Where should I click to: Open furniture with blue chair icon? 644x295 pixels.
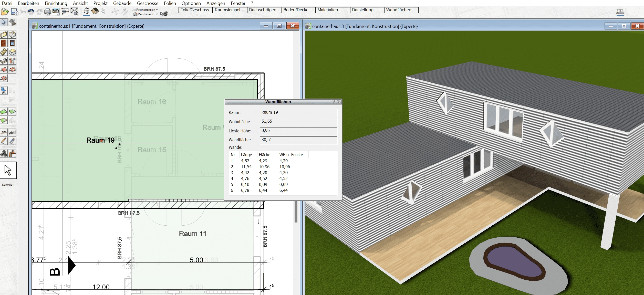click(4, 90)
